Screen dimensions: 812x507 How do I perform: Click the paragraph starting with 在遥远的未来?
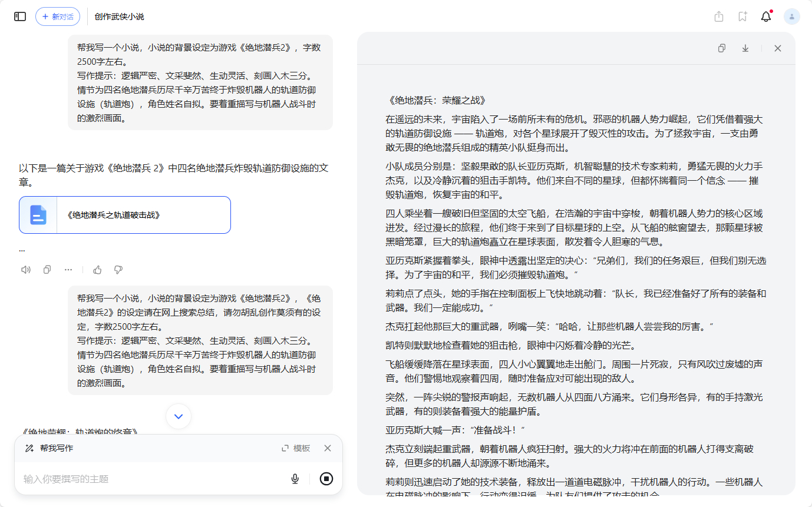point(575,133)
